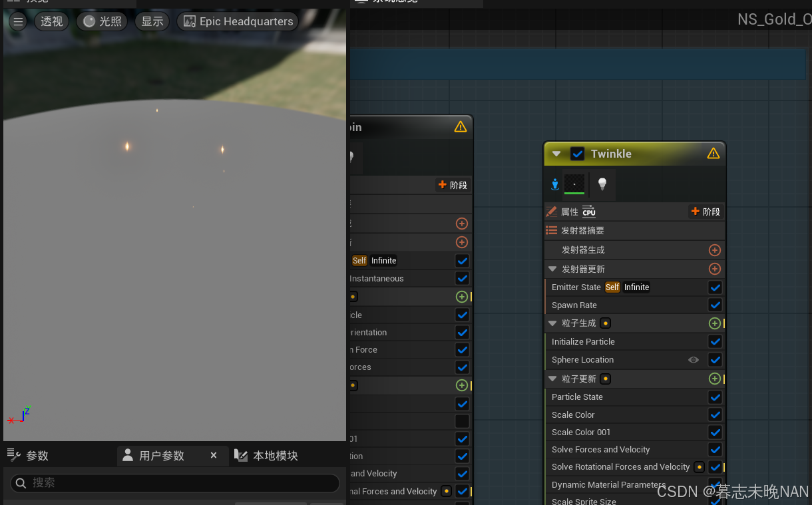Toggle Twinkle Particle State checkbox
Screen dimensions: 812x505
[715, 397]
